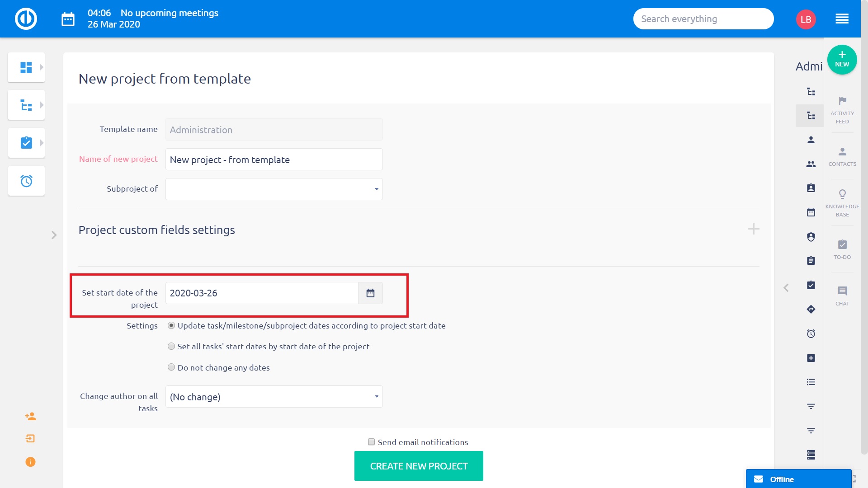Open Change author on all tasks dropdown
868x488 pixels.
click(274, 397)
